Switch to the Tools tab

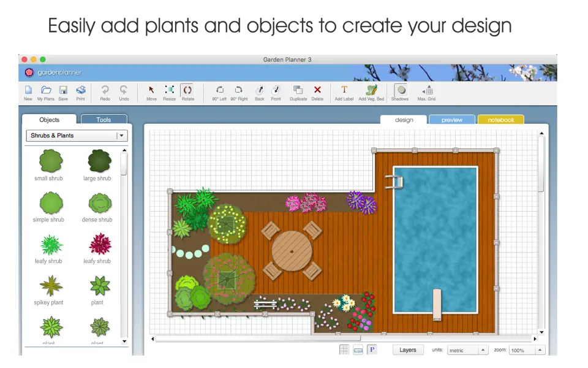(x=103, y=119)
